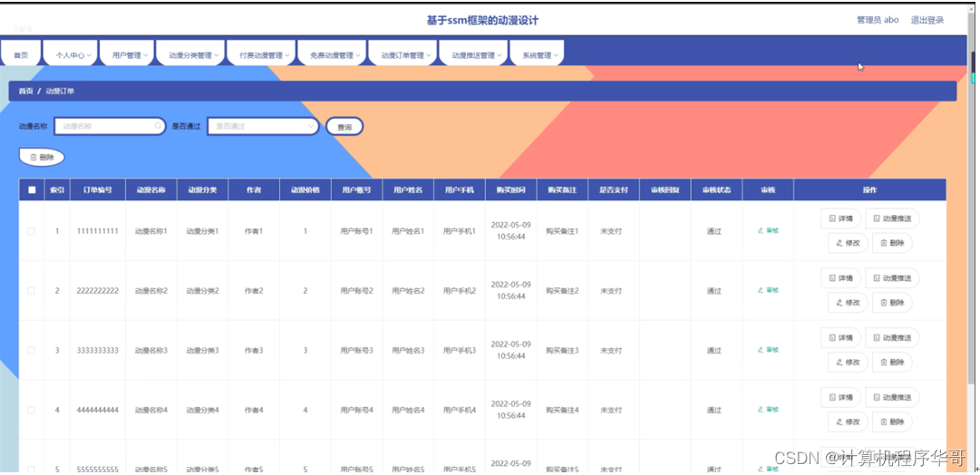Check the checkbox for row 1
This screenshot has height=475, width=980.
pos(31,231)
